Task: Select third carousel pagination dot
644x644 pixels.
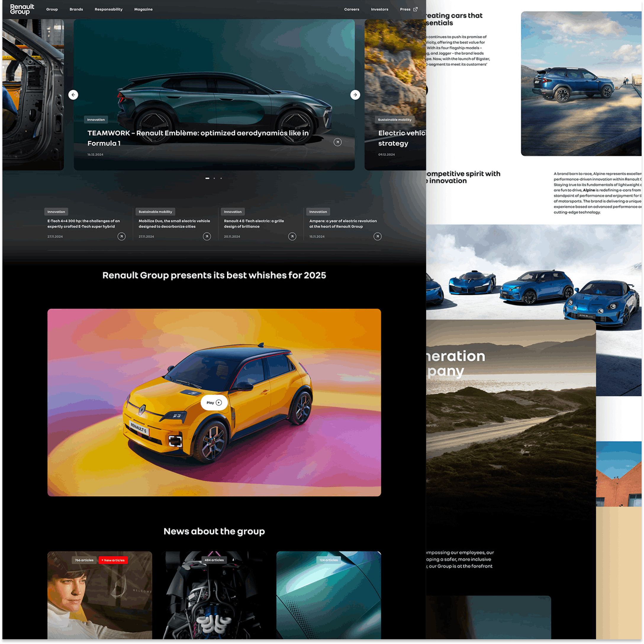Action: [x=221, y=178]
